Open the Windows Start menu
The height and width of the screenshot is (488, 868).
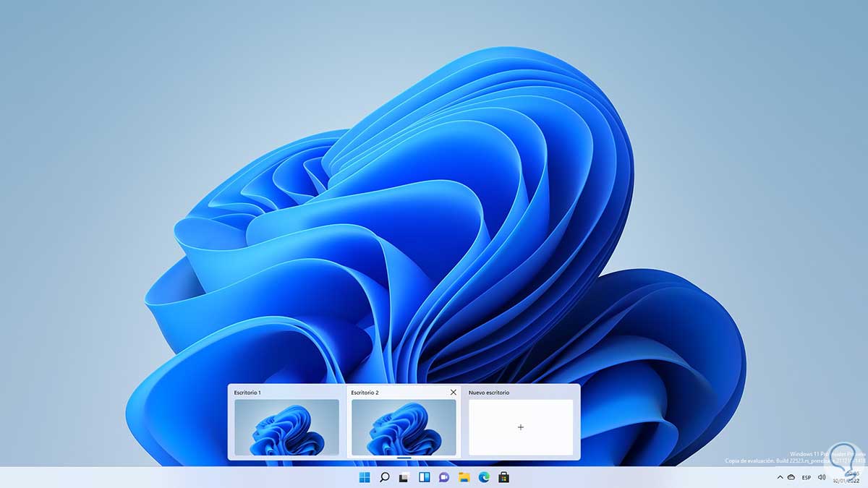[364, 477]
